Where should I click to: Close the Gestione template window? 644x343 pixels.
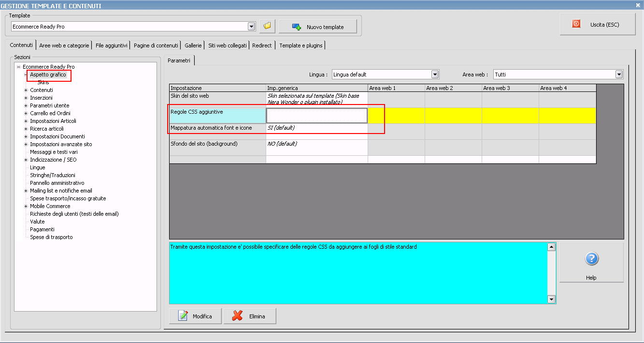pyautogui.click(x=638, y=4)
